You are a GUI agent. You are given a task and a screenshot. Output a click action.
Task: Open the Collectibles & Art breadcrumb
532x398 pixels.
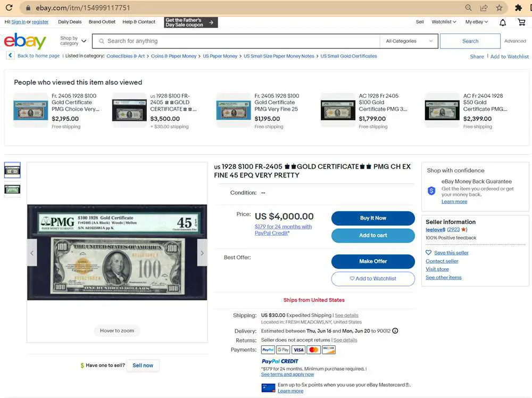pyautogui.click(x=126, y=56)
